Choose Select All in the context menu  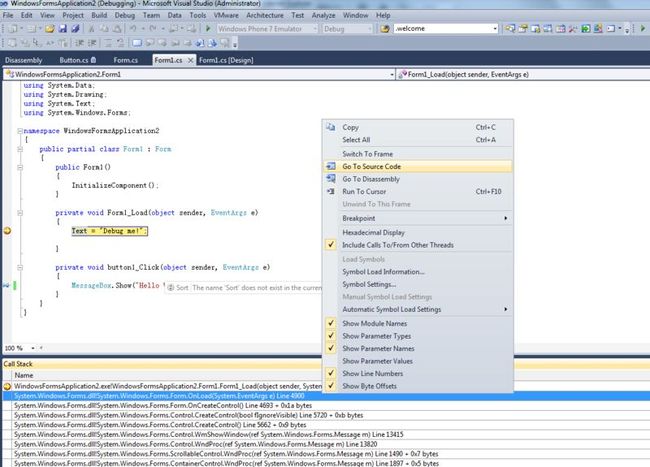point(417,140)
